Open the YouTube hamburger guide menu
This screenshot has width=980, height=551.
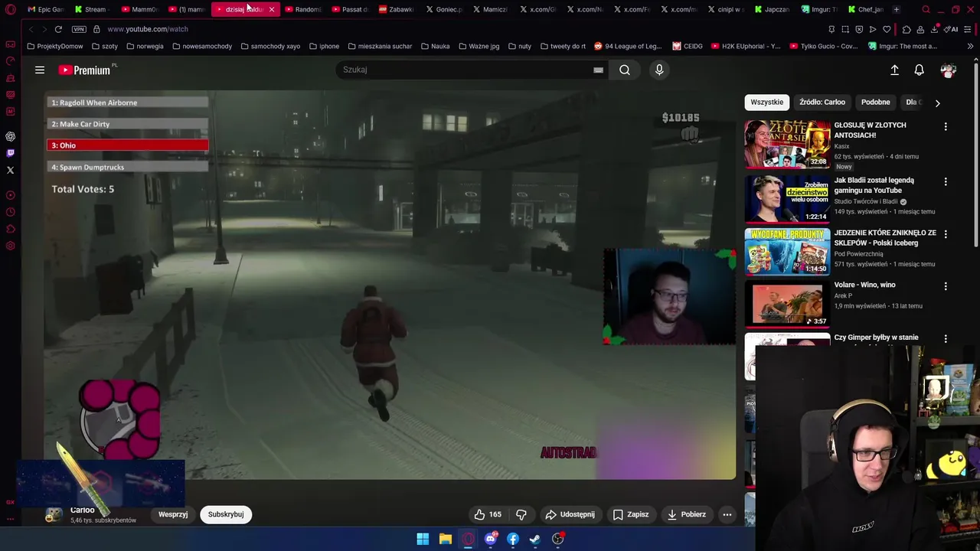(40, 70)
